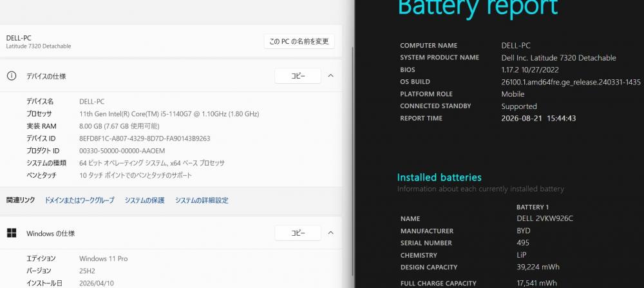644x288 pixels.
Task: Click the Installed batteries heading
Action: [439, 177]
